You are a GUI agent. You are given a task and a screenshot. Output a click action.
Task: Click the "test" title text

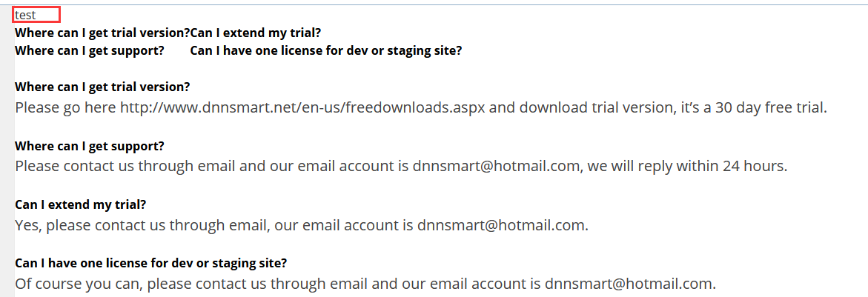coord(25,16)
